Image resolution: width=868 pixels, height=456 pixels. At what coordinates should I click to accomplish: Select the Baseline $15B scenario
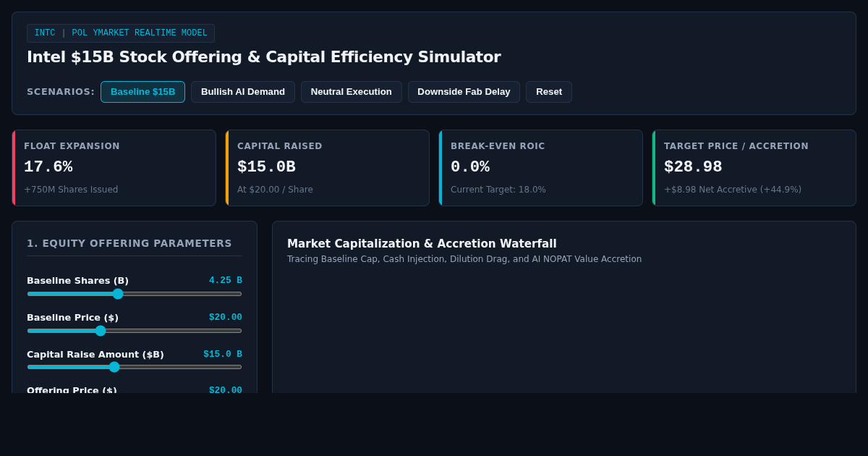pos(142,92)
